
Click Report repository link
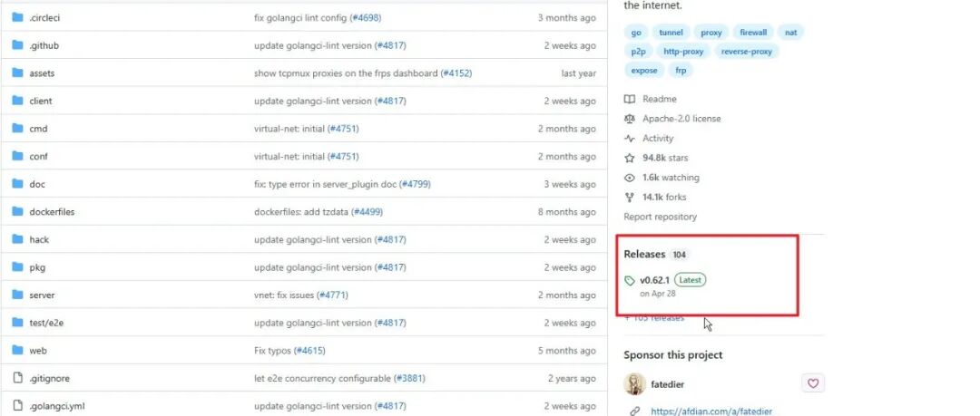[660, 217]
